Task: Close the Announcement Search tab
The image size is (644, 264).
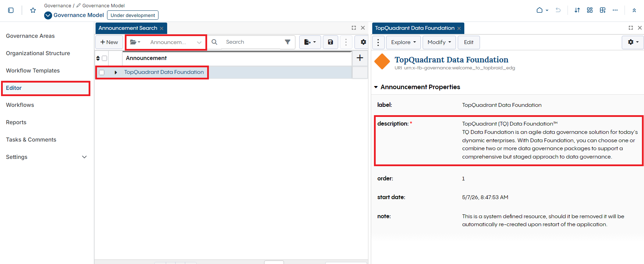Action: coord(162,28)
